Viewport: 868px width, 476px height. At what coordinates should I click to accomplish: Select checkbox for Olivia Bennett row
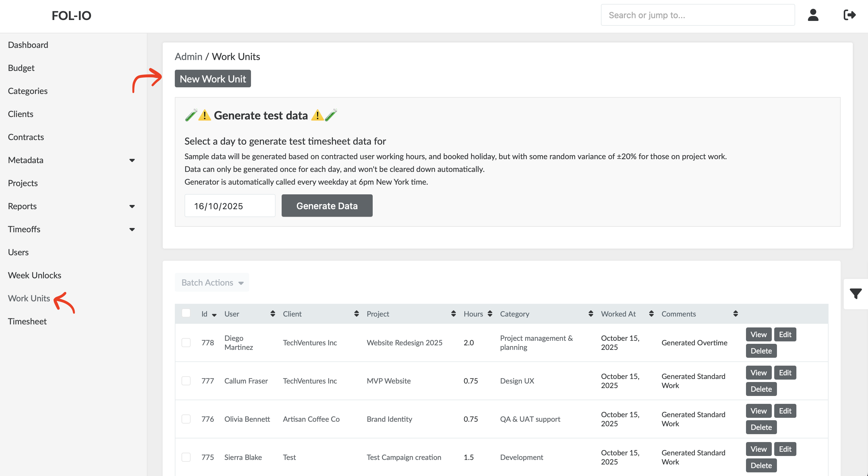pos(186,419)
